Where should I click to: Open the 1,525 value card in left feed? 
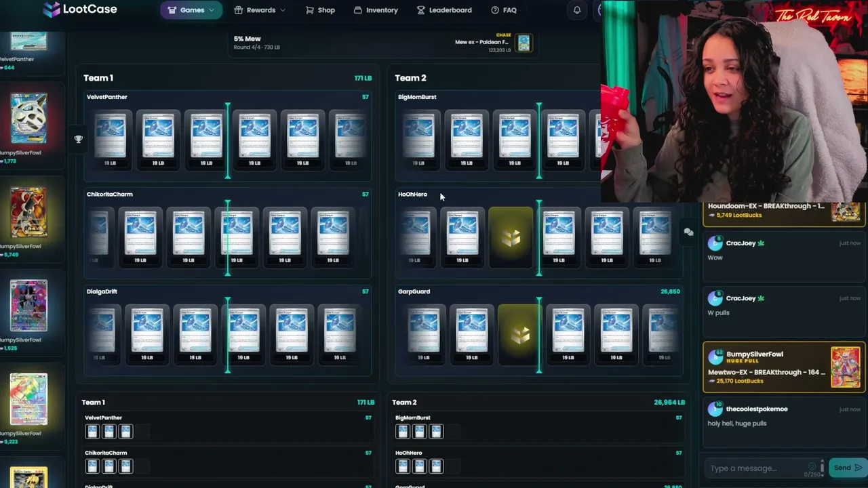tap(28, 306)
